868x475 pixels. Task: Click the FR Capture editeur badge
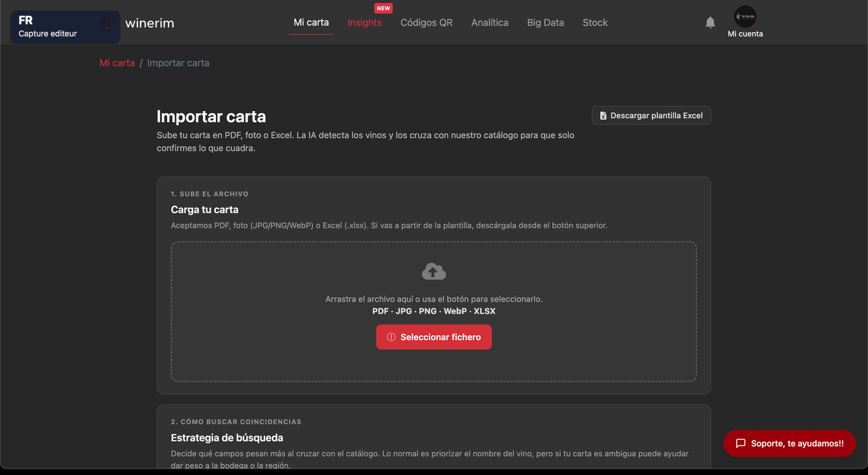[x=65, y=27]
